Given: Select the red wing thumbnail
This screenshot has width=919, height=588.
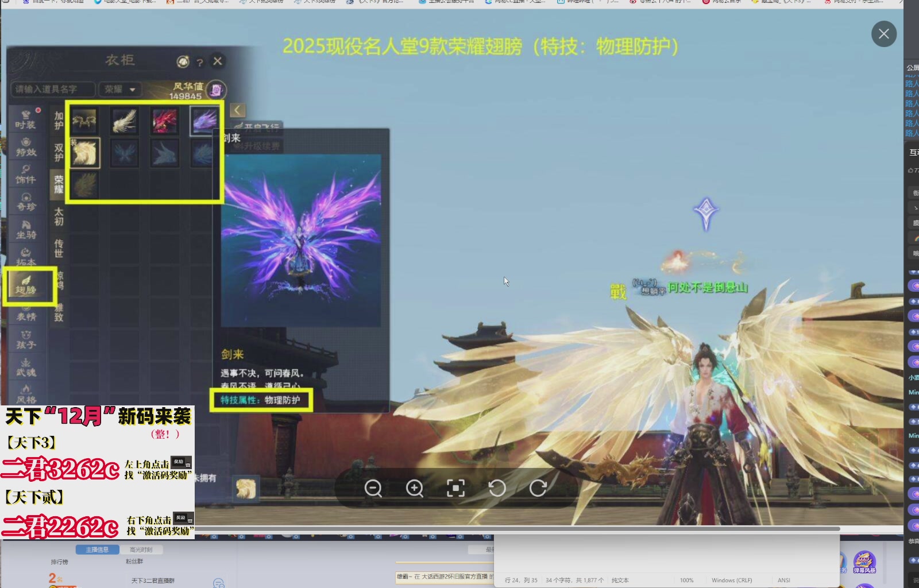Looking at the screenshot, I should pos(164,121).
